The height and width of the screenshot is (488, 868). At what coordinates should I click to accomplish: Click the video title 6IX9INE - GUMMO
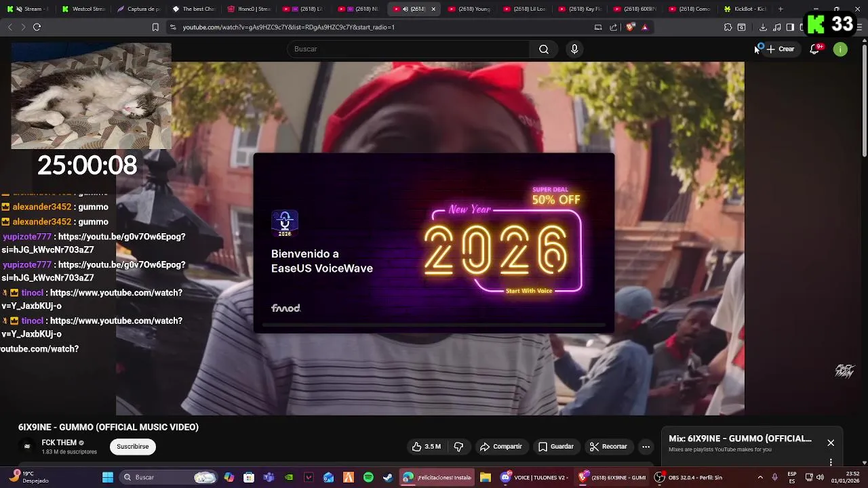coord(108,427)
